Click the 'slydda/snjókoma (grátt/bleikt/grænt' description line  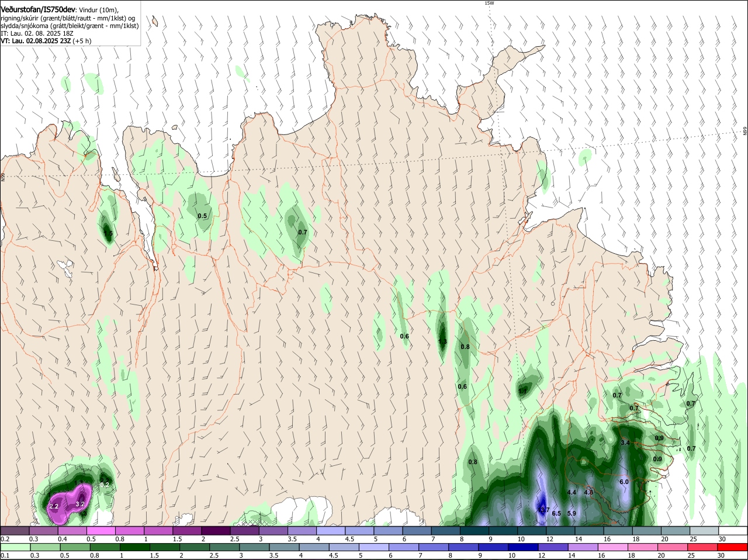pyautogui.click(x=70, y=26)
